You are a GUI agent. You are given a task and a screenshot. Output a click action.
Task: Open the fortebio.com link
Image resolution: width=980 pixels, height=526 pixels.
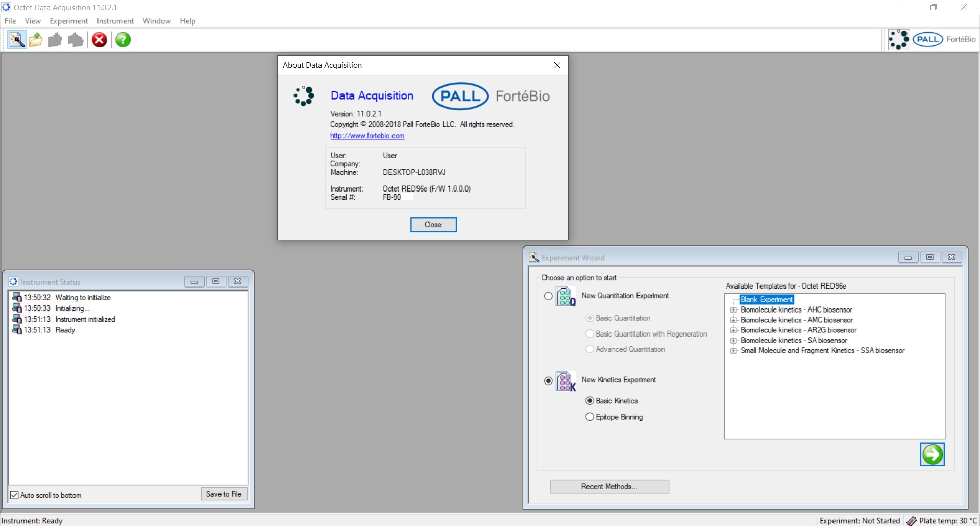pyautogui.click(x=367, y=136)
